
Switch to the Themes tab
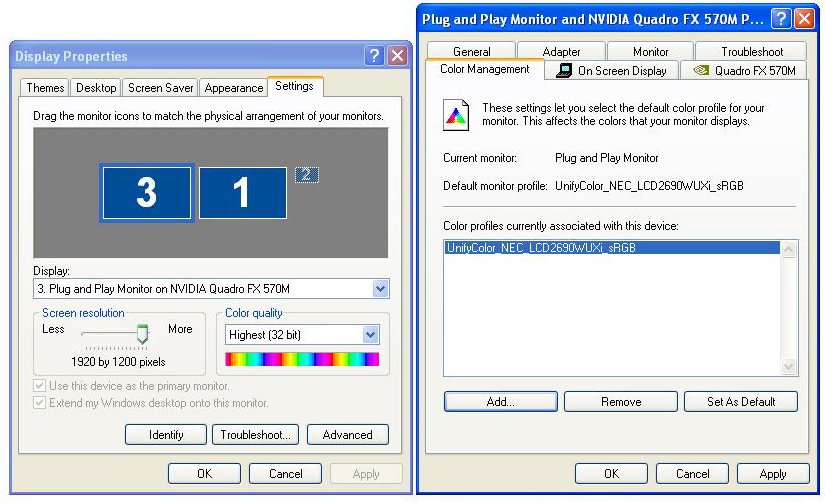coord(45,88)
